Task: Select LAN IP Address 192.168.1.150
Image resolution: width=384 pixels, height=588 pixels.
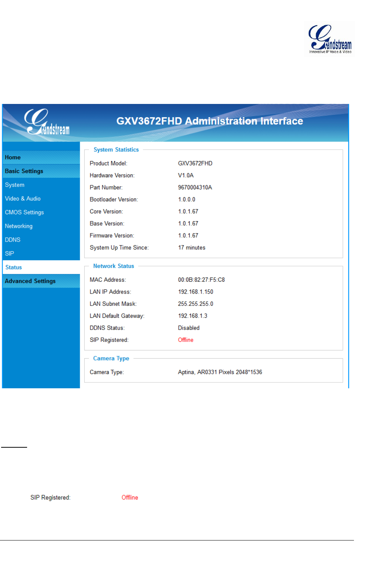Action: point(196,292)
